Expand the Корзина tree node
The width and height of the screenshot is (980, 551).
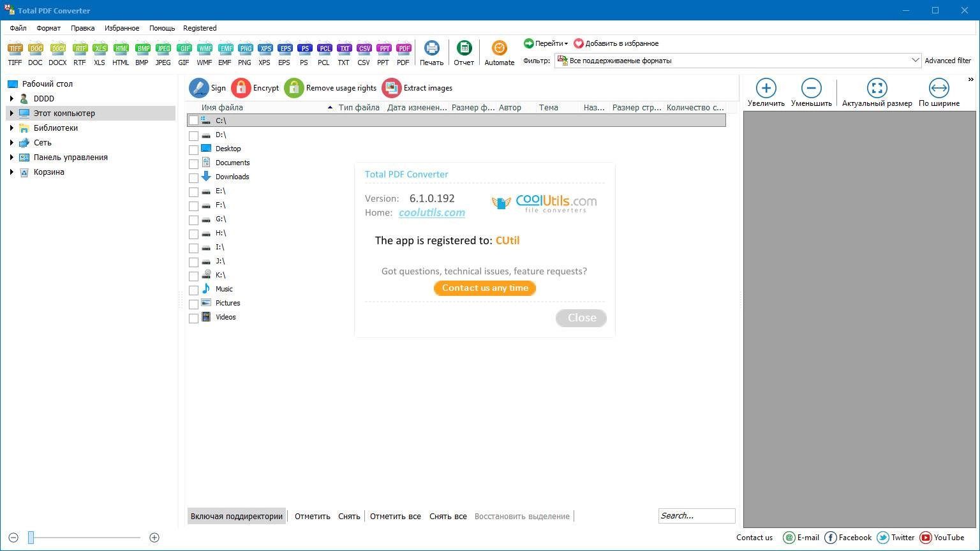coord(11,172)
